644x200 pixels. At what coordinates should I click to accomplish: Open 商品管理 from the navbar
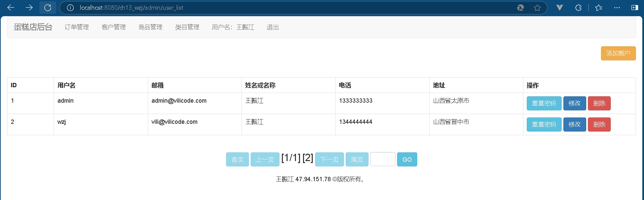tap(150, 27)
